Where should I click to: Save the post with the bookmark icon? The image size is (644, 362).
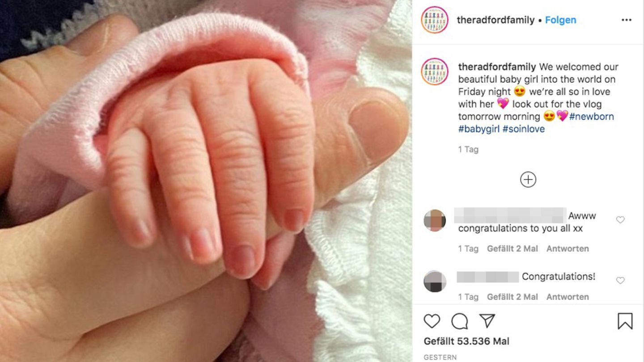[x=625, y=321]
